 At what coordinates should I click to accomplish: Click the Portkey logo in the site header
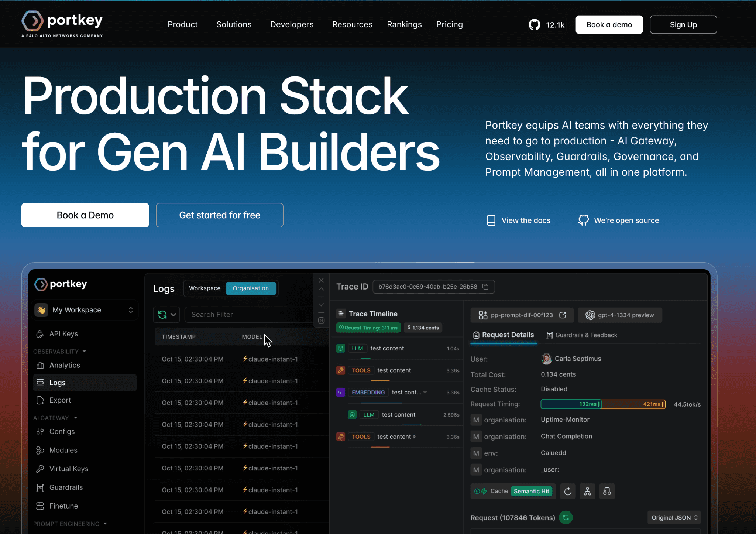62,24
